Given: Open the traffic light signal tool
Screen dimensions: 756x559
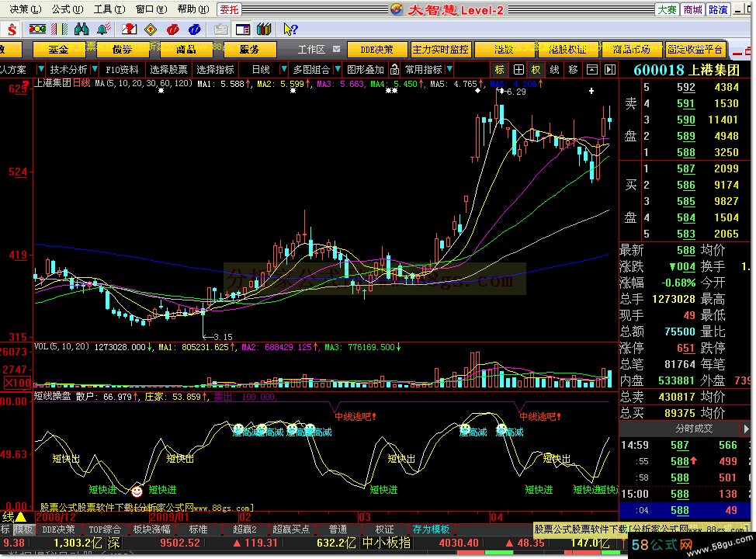Looking at the screenshot, I should coord(37,30).
